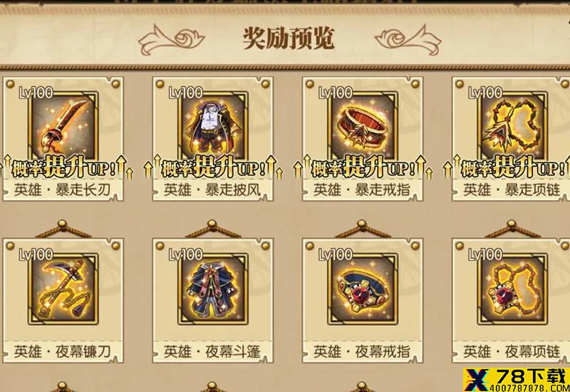The image size is (570, 392).
Task: View the 夜幕项链 necklace icon
Action: point(512,289)
